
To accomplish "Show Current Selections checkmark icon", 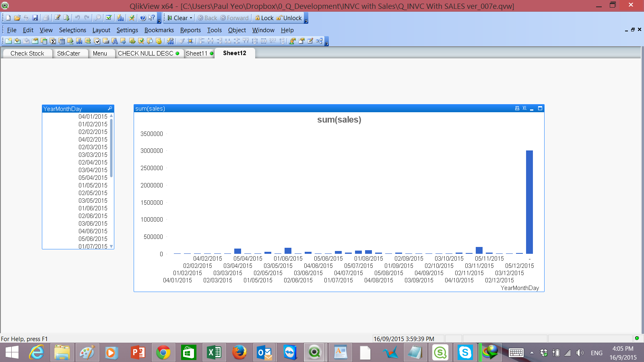I will (x=109, y=18).
